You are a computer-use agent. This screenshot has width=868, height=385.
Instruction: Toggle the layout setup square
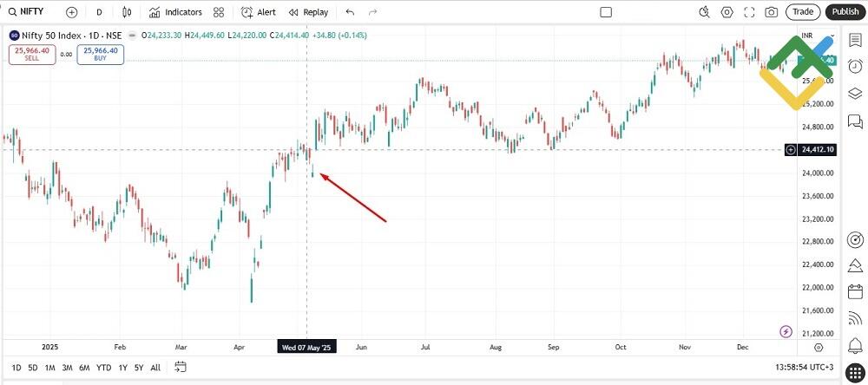click(606, 12)
